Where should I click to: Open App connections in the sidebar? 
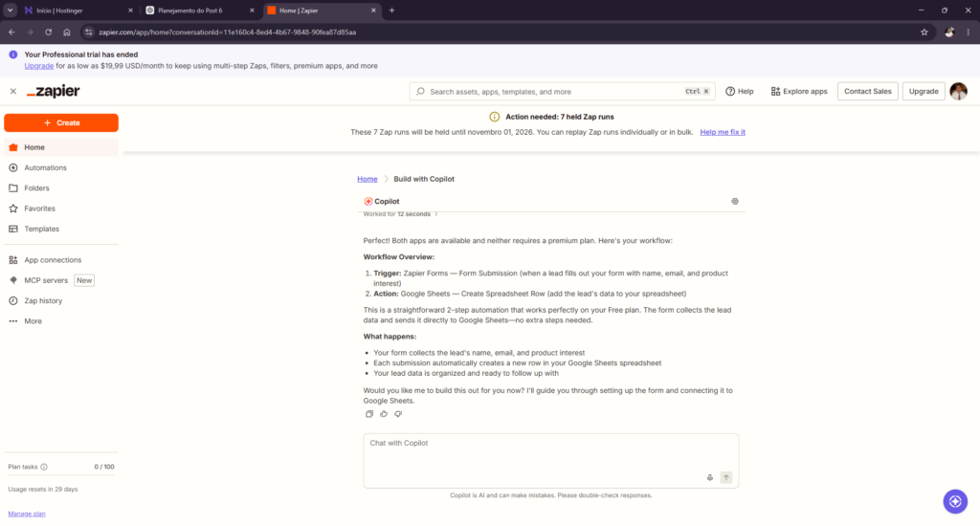pos(61,260)
